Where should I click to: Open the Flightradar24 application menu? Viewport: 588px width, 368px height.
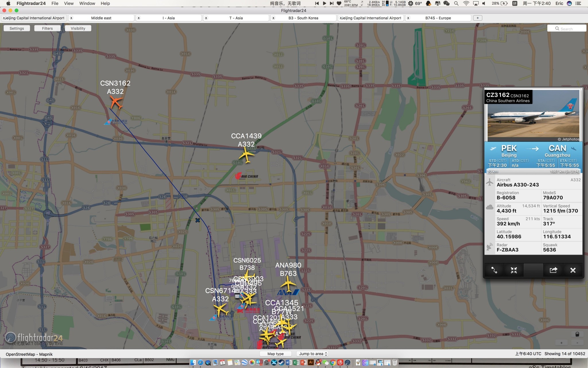coord(31,3)
